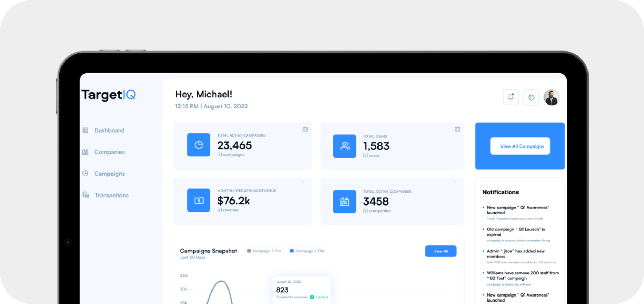Click the Campaigns Snapshot title
Image resolution: width=644 pixels, height=304 pixels.
coord(208,251)
